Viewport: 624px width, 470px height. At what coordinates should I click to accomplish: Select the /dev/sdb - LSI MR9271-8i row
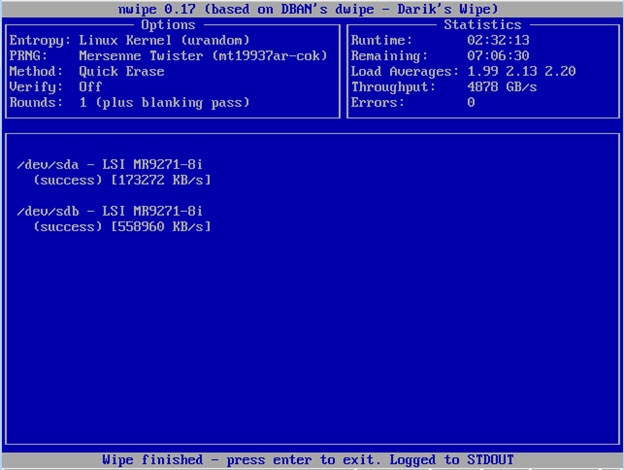tap(110, 211)
